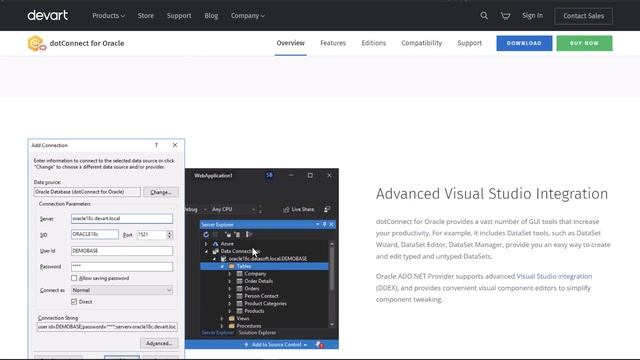This screenshot has width=640, height=360.
Task: Click the Connection String text field
Action: (107, 327)
